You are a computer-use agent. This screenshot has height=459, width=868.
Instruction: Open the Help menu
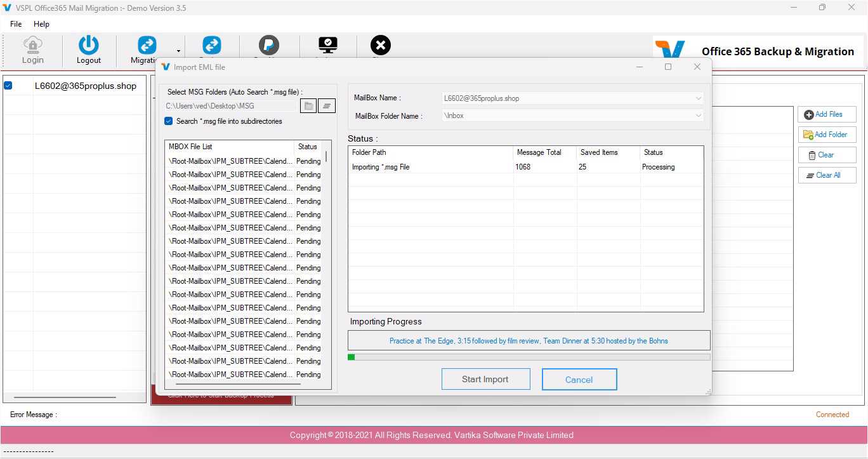click(x=41, y=24)
